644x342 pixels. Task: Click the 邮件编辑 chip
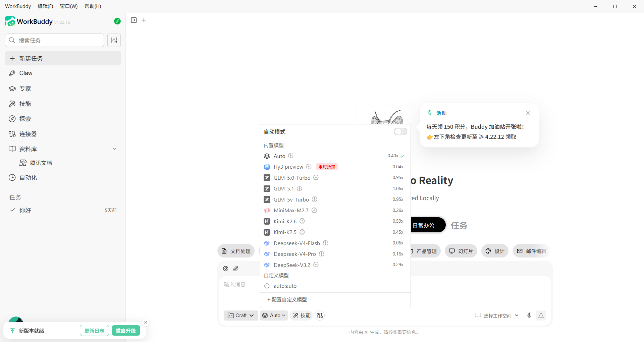pos(531,251)
